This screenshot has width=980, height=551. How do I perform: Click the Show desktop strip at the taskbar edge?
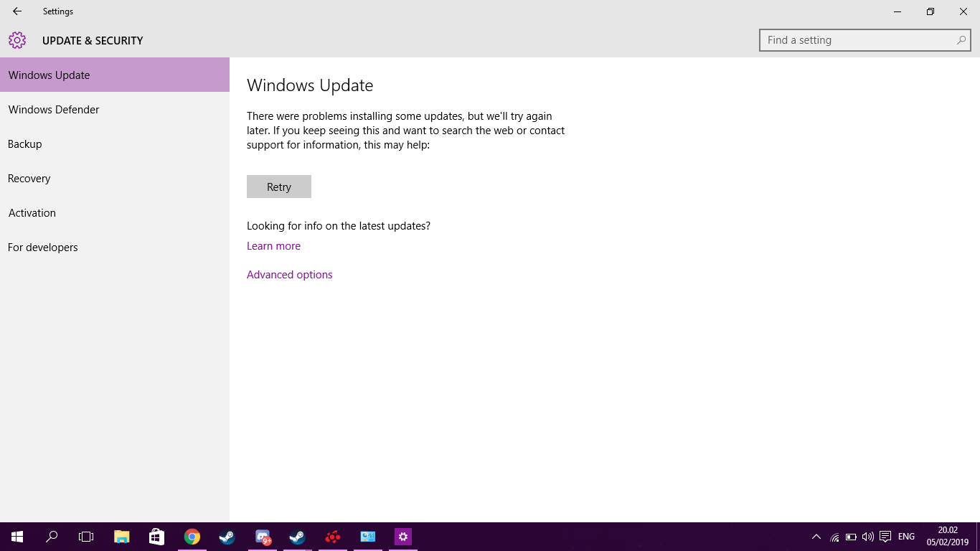tap(978, 537)
